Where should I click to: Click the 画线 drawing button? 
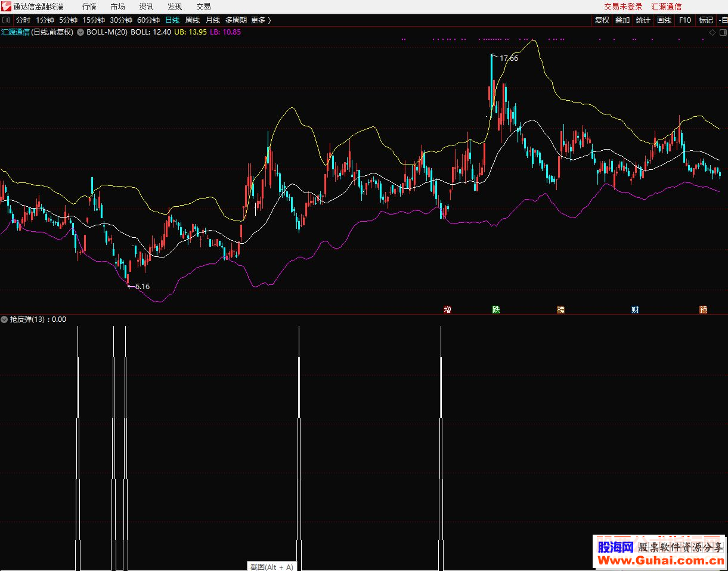[664, 20]
